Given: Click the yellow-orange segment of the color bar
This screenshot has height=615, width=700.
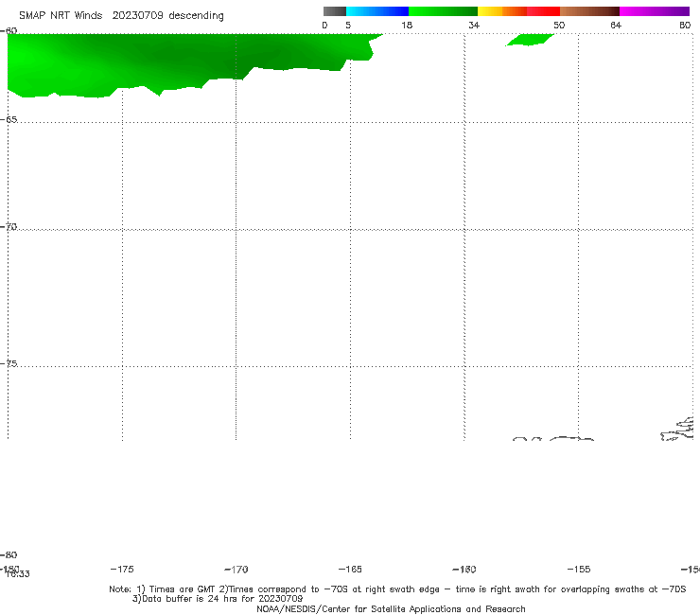Looking at the screenshot, I should 502,11.
